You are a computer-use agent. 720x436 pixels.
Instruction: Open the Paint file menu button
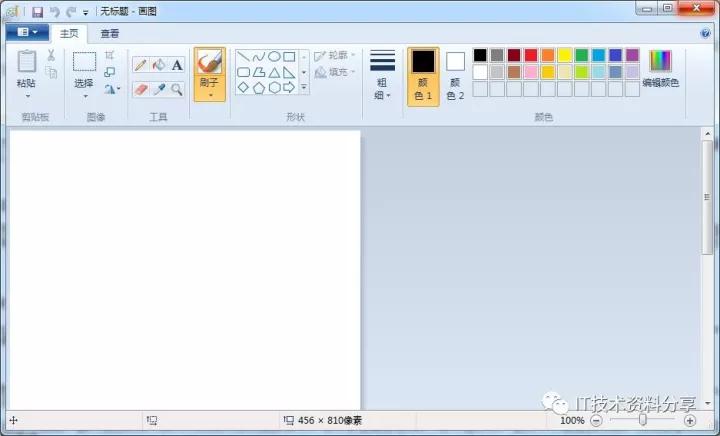(28, 33)
